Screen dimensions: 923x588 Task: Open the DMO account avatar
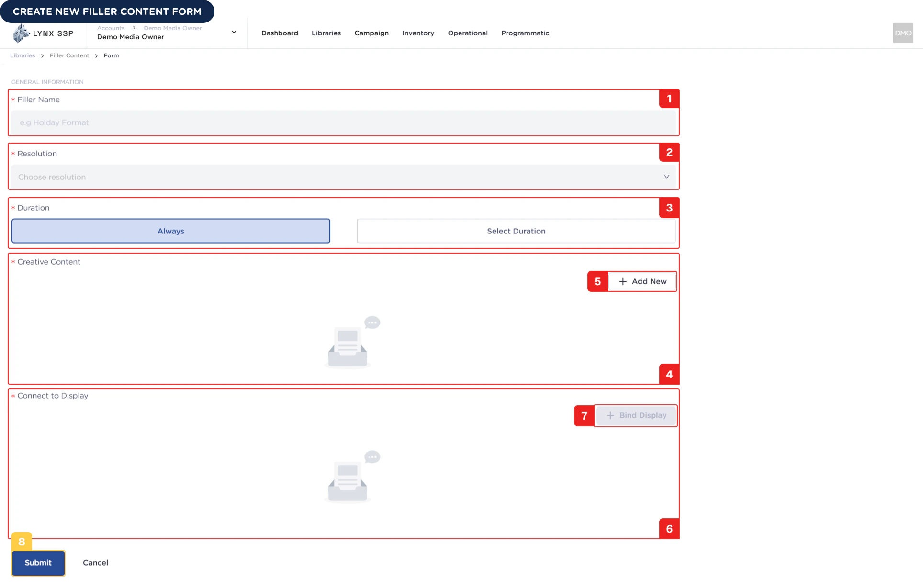pyautogui.click(x=903, y=33)
